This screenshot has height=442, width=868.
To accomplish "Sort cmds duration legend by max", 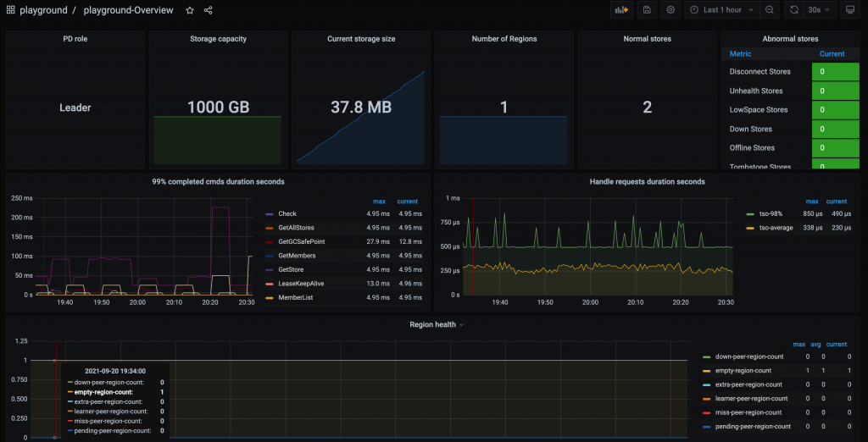I will point(379,202).
